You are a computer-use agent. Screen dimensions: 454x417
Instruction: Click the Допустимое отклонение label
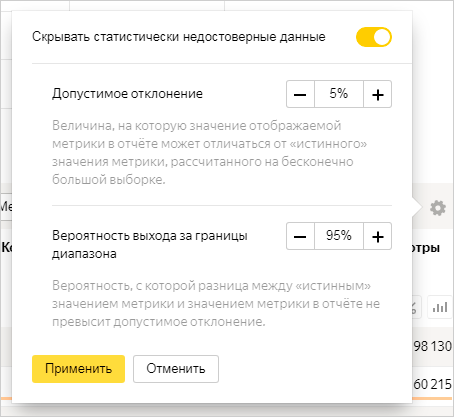point(127,94)
